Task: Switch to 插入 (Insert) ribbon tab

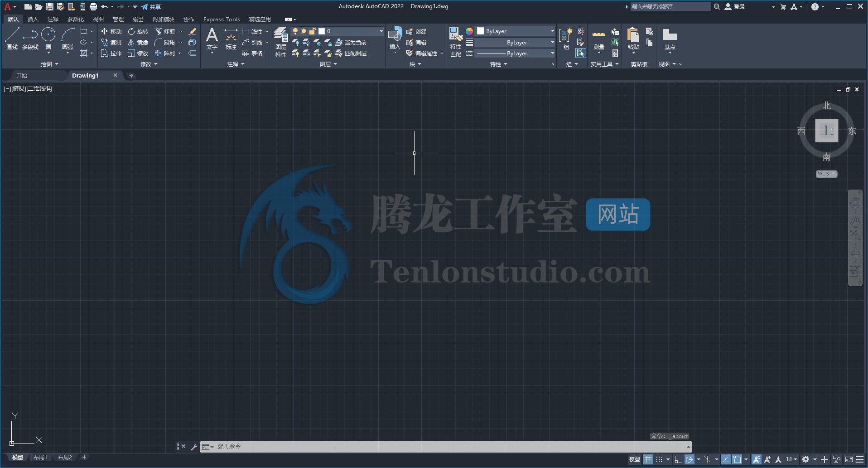Action: [x=33, y=19]
